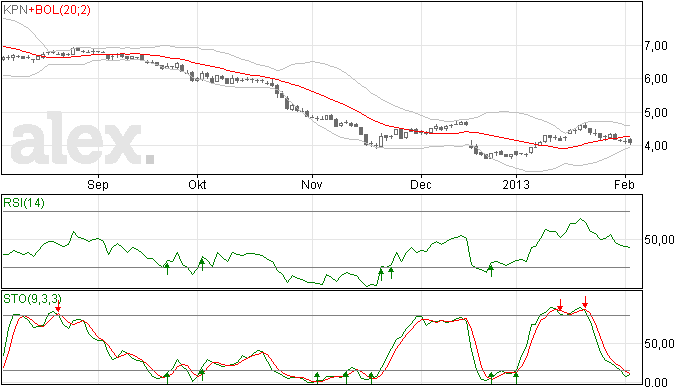The image size is (690, 387).
Task: Click the RSI buy arrow just before 2013
Action: (x=491, y=270)
